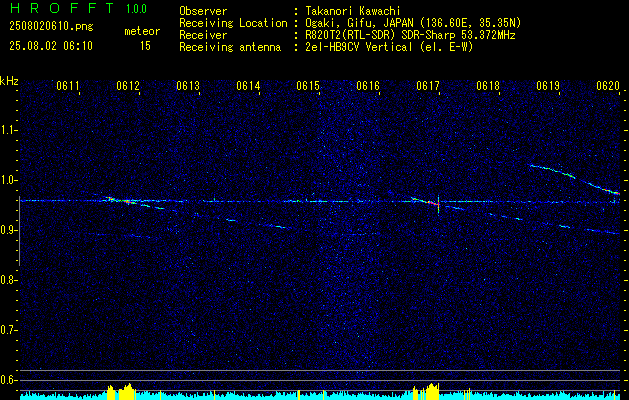This screenshot has width=629, height=400.
Task: Click the 0619 time marker
Action: click(548, 85)
